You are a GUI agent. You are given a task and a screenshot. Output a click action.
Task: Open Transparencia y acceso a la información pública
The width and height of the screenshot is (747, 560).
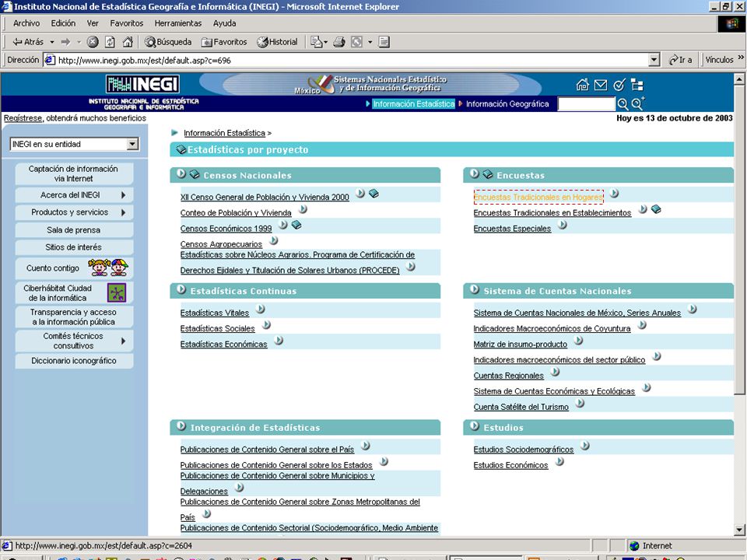click(73, 317)
